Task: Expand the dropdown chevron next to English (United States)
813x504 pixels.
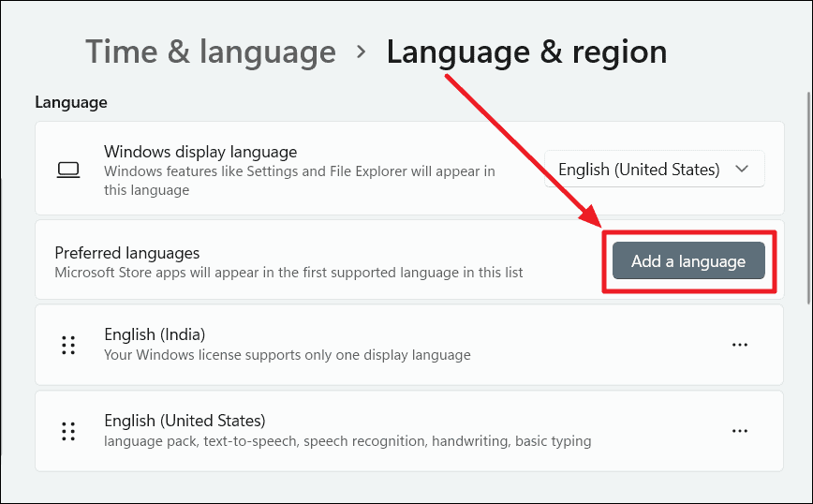Action: (x=742, y=169)
